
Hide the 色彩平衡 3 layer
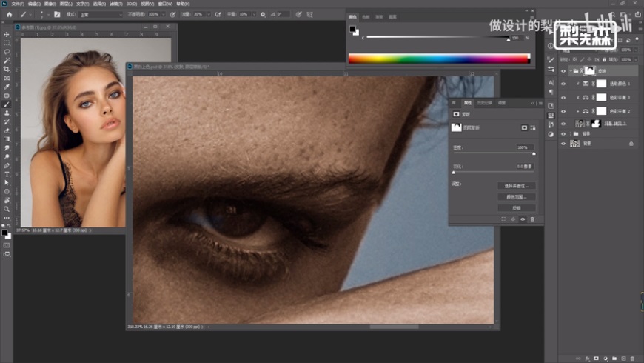point(563,97)
